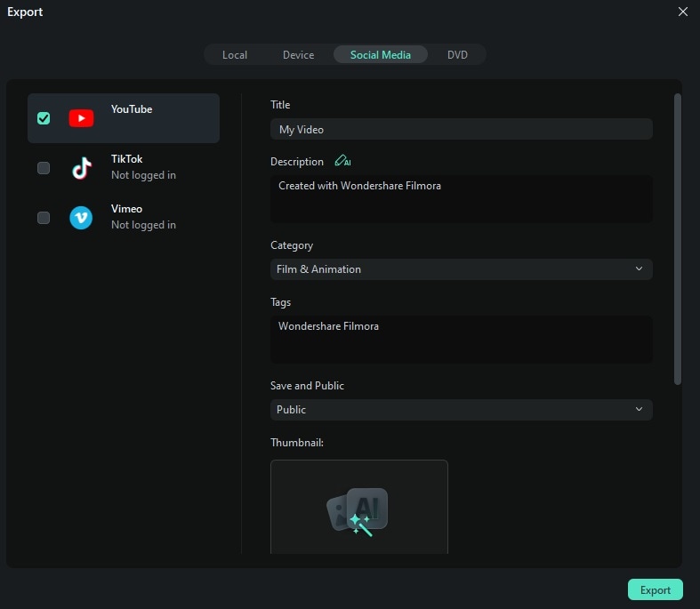Open the Category dropdown

click(461, 269)
